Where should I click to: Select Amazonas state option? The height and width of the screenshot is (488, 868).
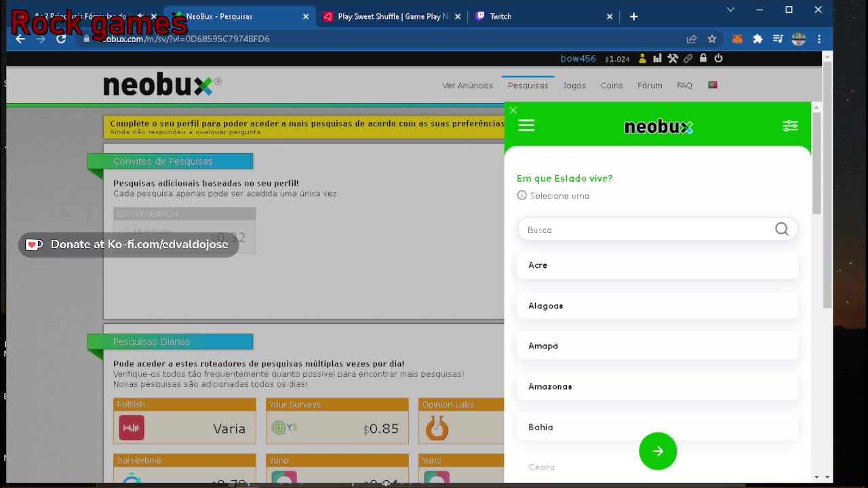click(x=657, y=386)
